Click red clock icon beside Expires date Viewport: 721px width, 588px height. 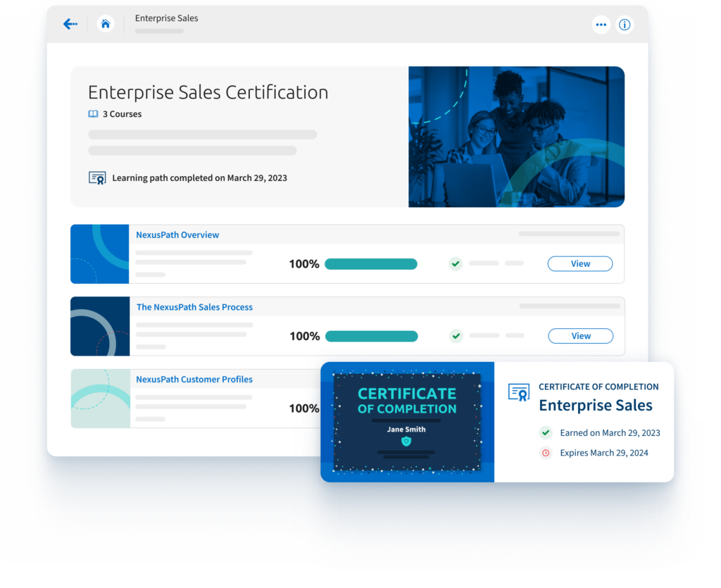pyautogui.click(x=546, y=453)
